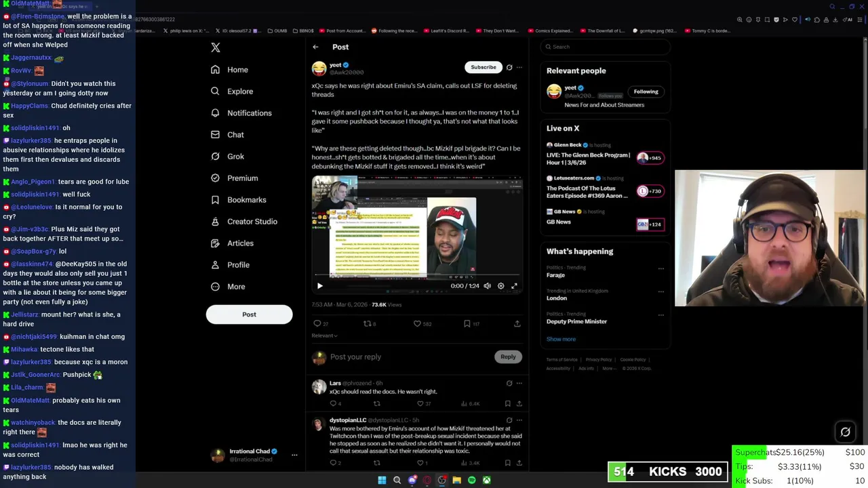Open the OUMB bookmarks folder
868x488 pixels.
point(277,30)
